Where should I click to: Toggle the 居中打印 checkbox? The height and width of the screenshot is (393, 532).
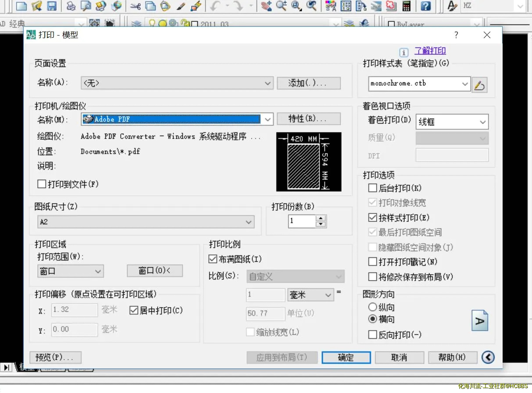click(134, 311)
